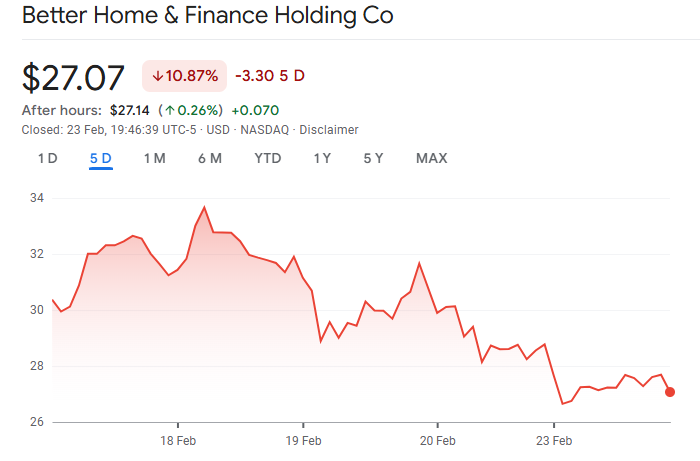The height and width of the screenshot is (461, 700).
Task: Click the red down-arrow 10.87% badge
Action: (184, 76)
